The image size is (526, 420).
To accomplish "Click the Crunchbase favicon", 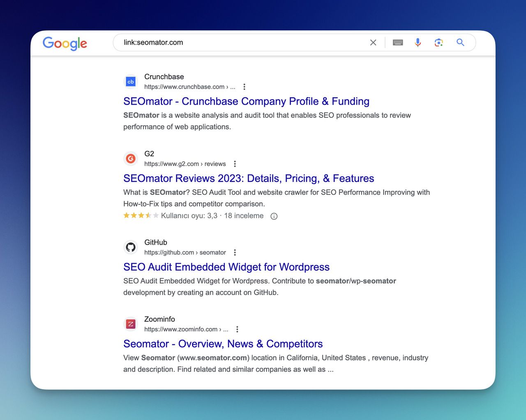I will tap(130, 81).
